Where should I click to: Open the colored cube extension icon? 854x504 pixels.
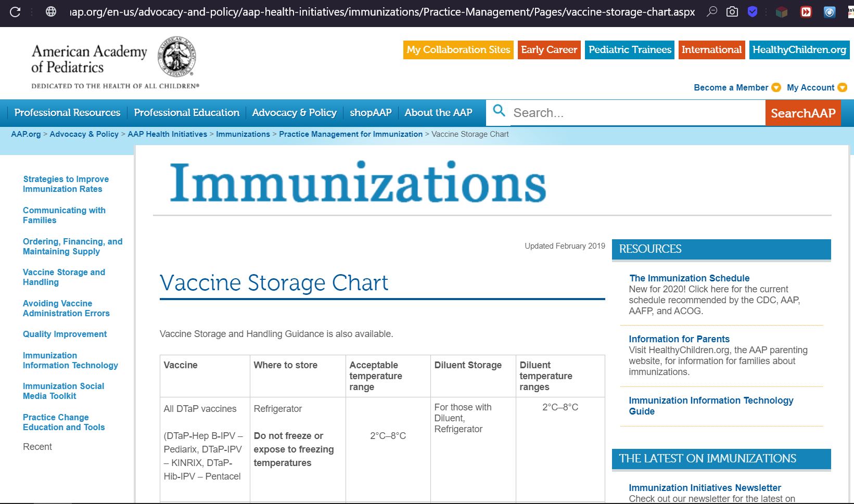click(782, 12)
